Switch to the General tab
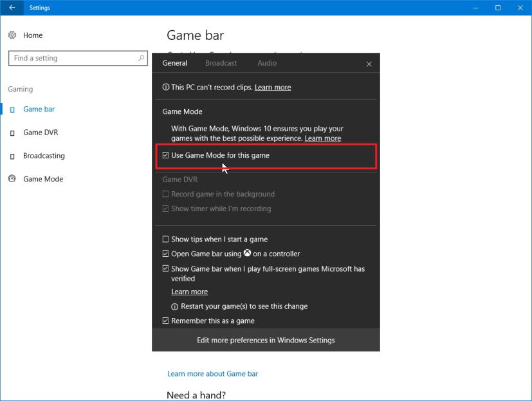The image size is (532, 401). coord(175,63)
